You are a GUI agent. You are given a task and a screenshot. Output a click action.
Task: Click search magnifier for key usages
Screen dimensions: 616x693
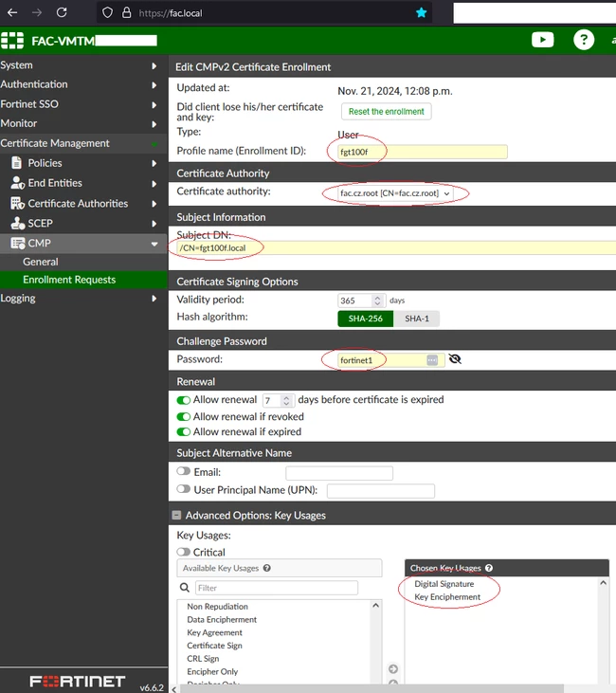tap(185, 588)
